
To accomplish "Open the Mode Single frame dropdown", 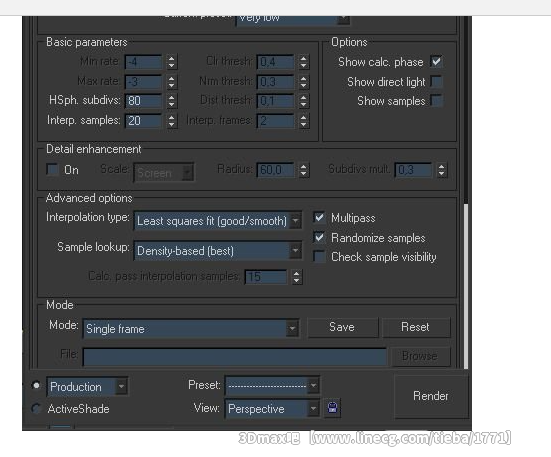I will pos(191,329).
